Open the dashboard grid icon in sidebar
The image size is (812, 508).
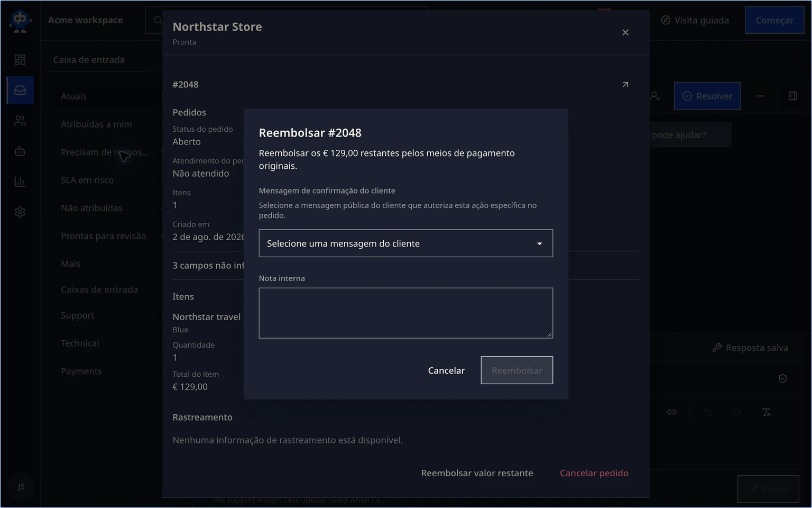[x=20, y=60]
